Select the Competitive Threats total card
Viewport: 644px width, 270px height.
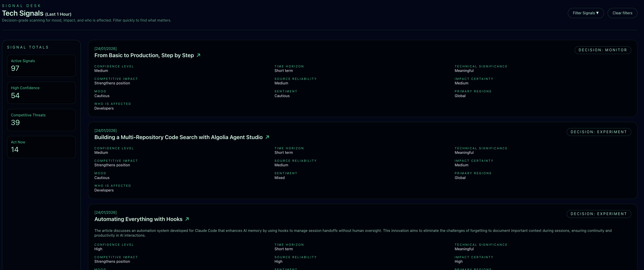click(x=41, y=120)
